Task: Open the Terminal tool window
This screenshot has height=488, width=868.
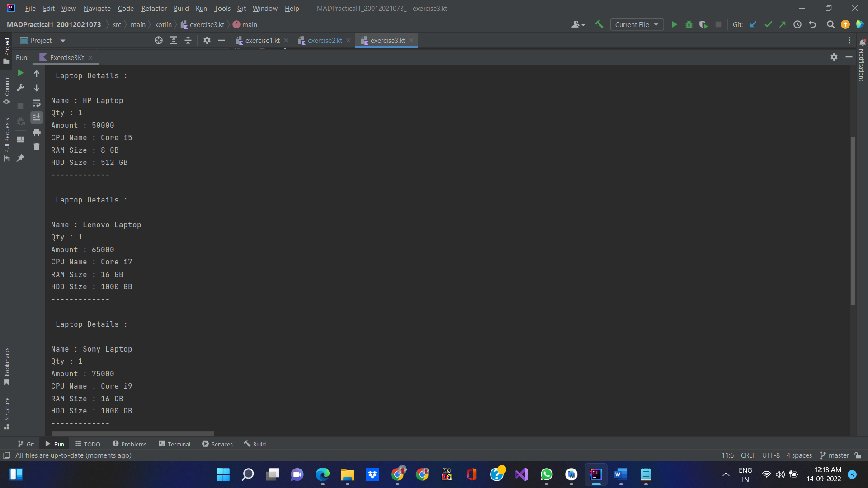Action: pos(175,444)
